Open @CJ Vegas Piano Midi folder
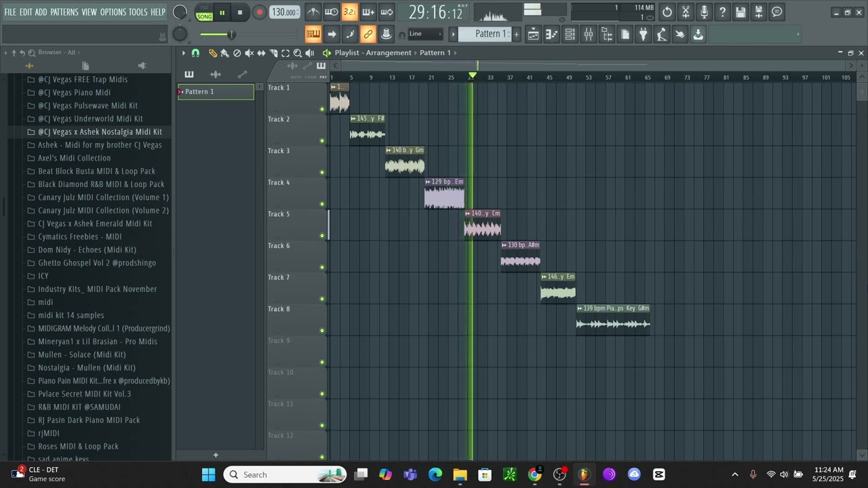 click(74, 92)
